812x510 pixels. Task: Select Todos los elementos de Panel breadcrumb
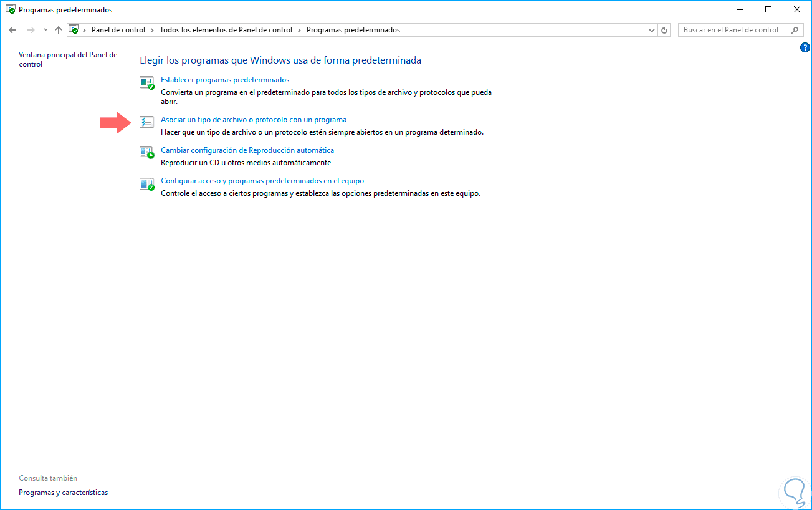[226, 30]
